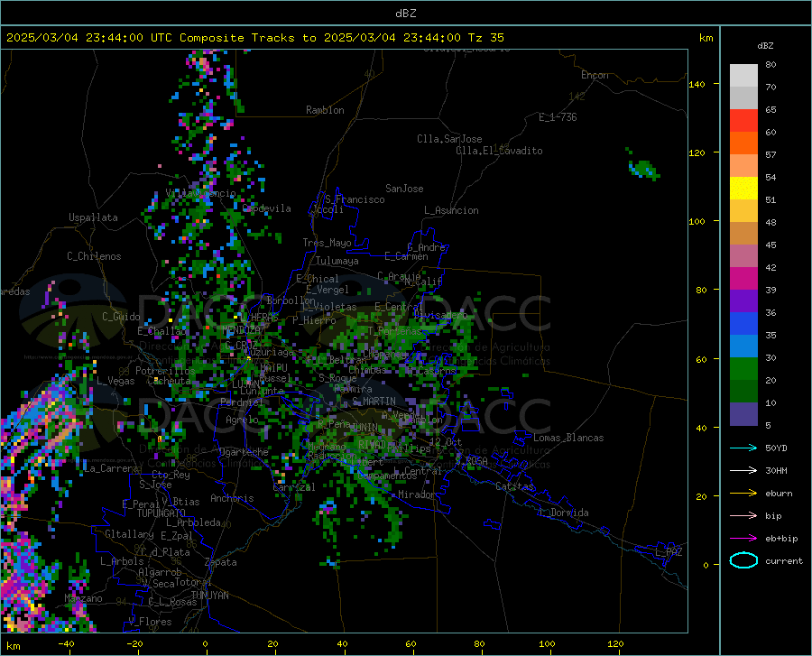Click the 'Clla.El_Cavadito' map label
The image size is (812, 656).
499,151
